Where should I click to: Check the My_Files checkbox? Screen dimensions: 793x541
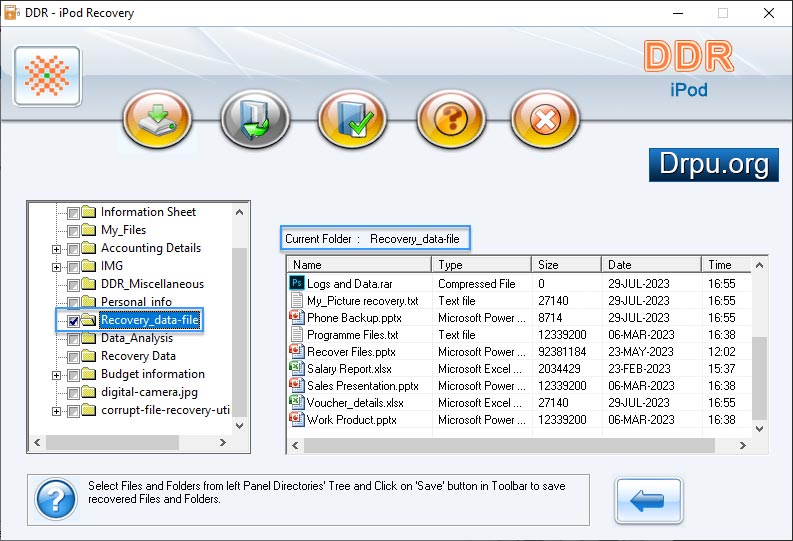73,231
